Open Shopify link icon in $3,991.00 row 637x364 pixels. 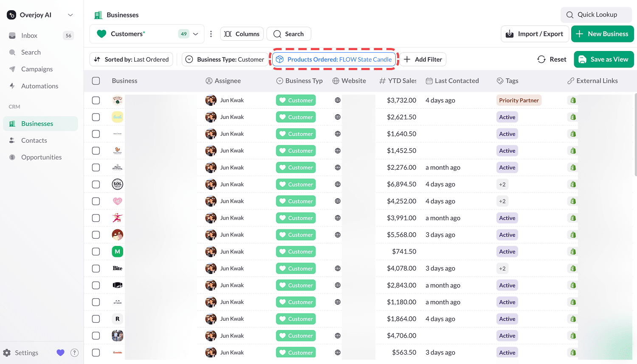[x=573, y=218]
